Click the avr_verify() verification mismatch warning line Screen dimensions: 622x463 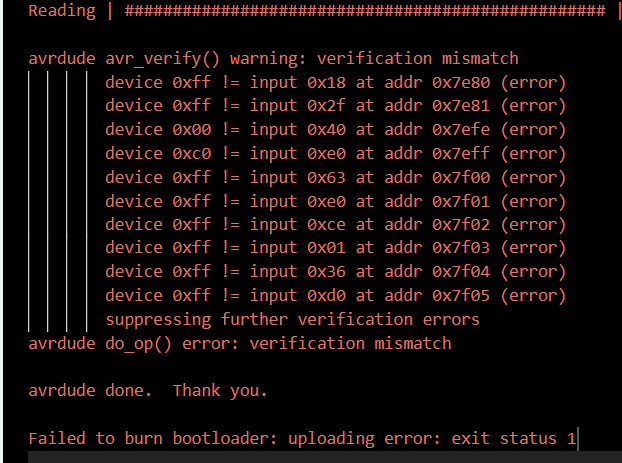coord(273,59)
